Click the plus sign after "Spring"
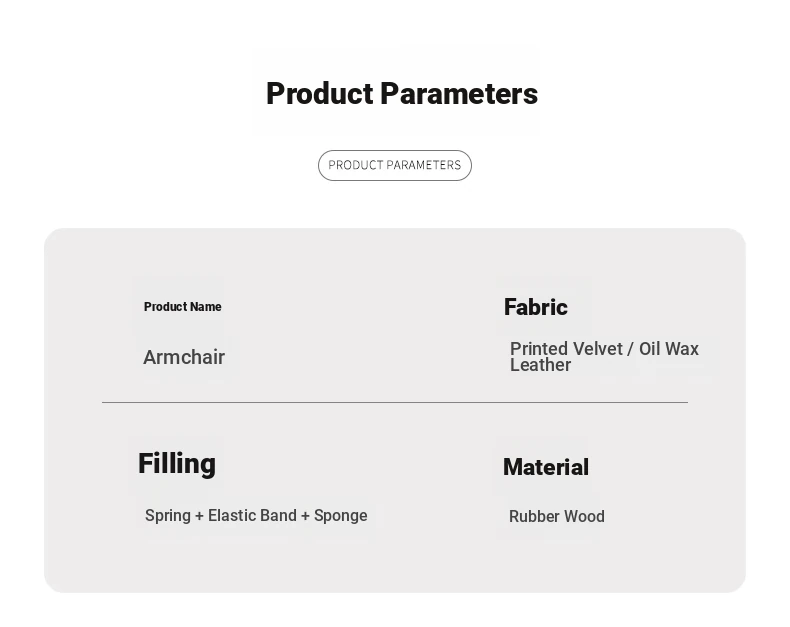This screenshot has width=790, height=627. (x=199, y=516)
